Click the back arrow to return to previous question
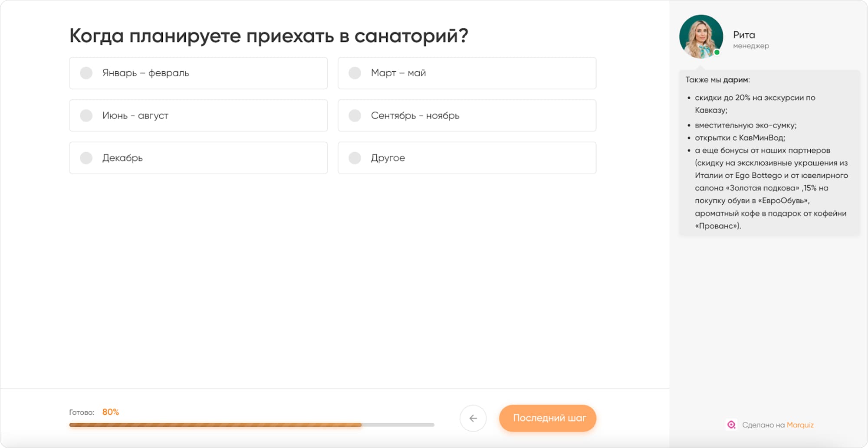Screen dimensions: 868x448 tap(473, 418)
